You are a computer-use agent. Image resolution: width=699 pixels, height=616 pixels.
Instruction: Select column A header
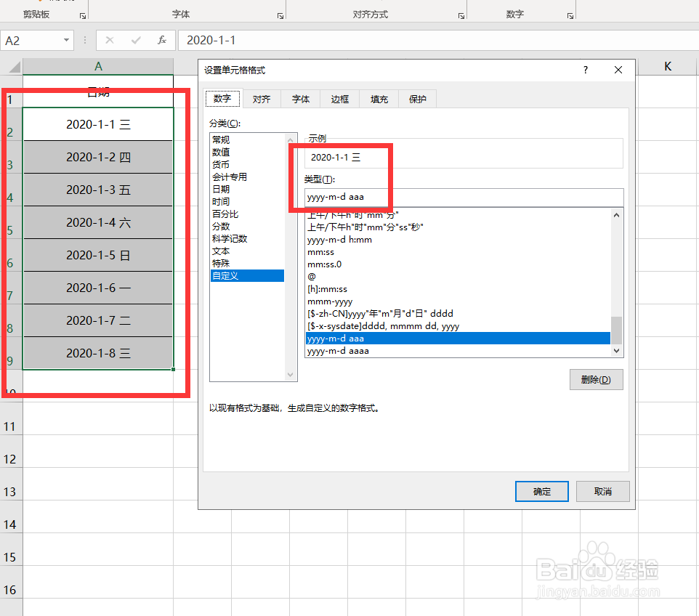98,66
